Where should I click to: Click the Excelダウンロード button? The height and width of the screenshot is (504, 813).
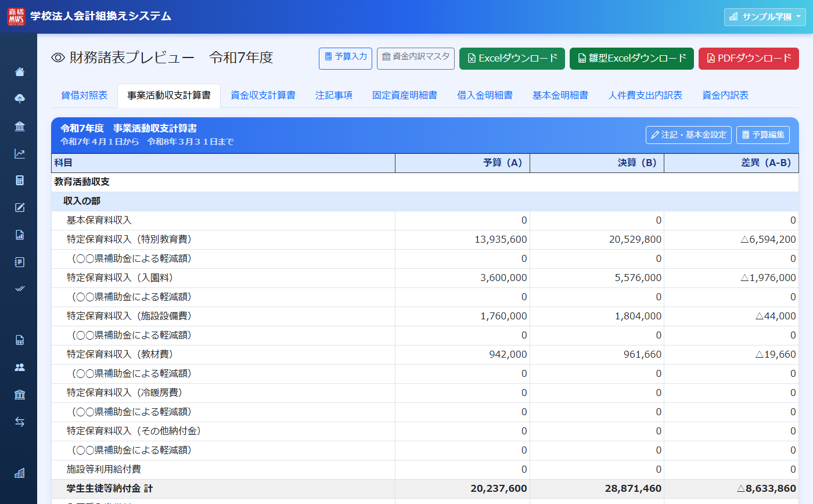(x=512, y=59)
